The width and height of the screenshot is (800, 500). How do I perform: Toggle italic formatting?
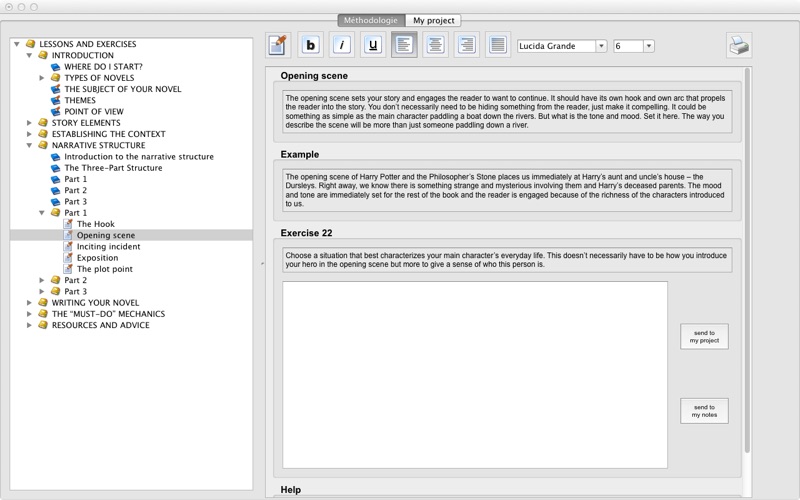342,45
